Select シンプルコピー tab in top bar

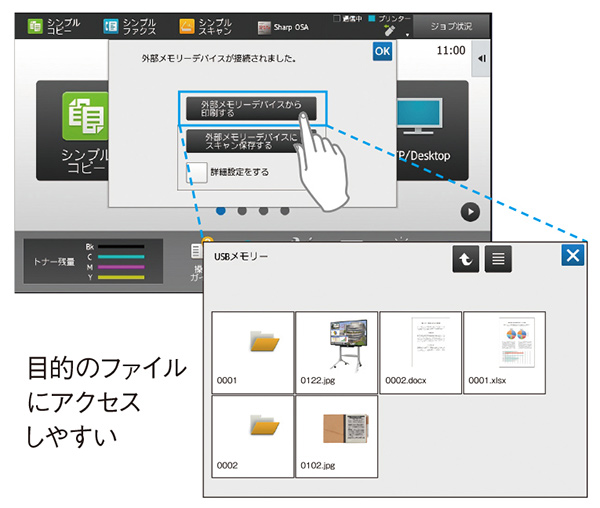click(50, 25)
